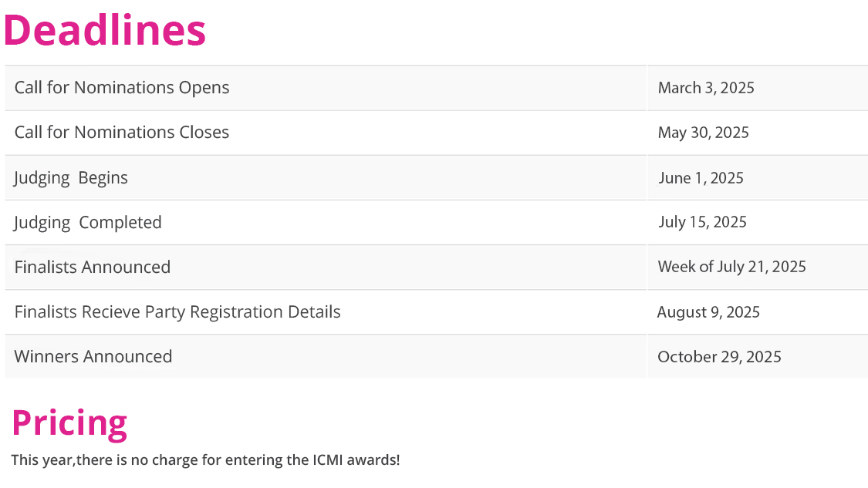868x488 pixels.
Task: Select the Winners Announced row label
Action: [x=93, y=357]
